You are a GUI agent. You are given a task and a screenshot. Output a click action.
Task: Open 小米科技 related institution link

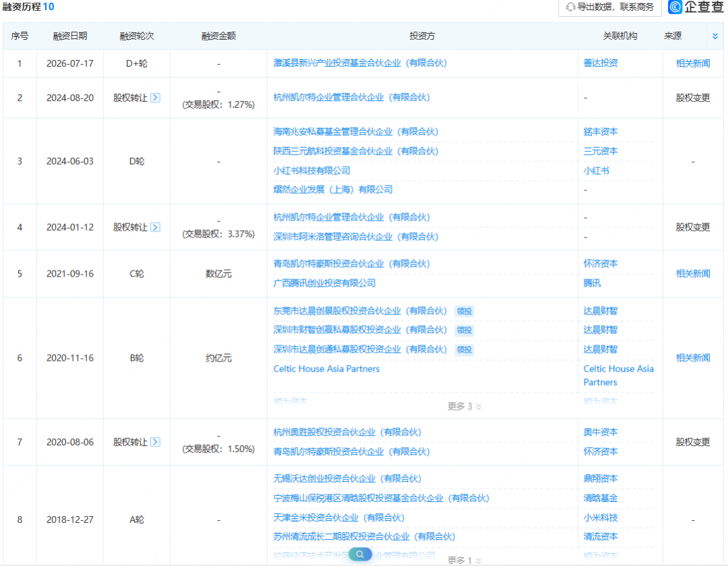601,517
